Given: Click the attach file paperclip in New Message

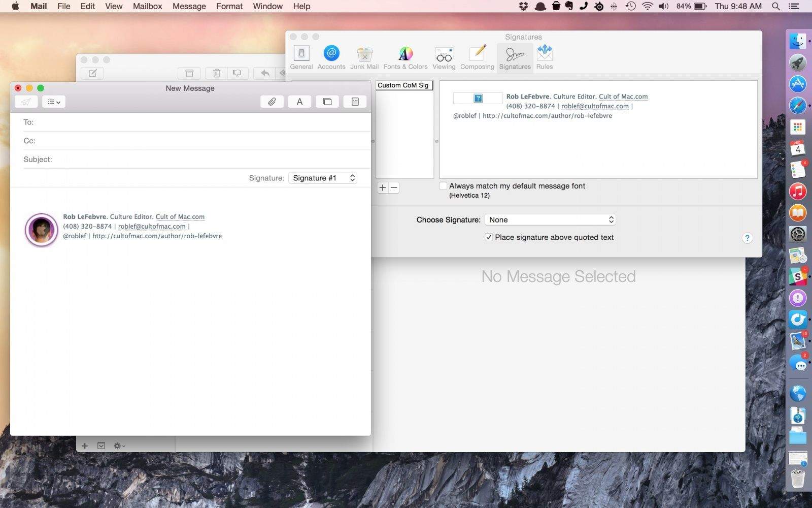Looking at the screenshot, I should 272,101.
